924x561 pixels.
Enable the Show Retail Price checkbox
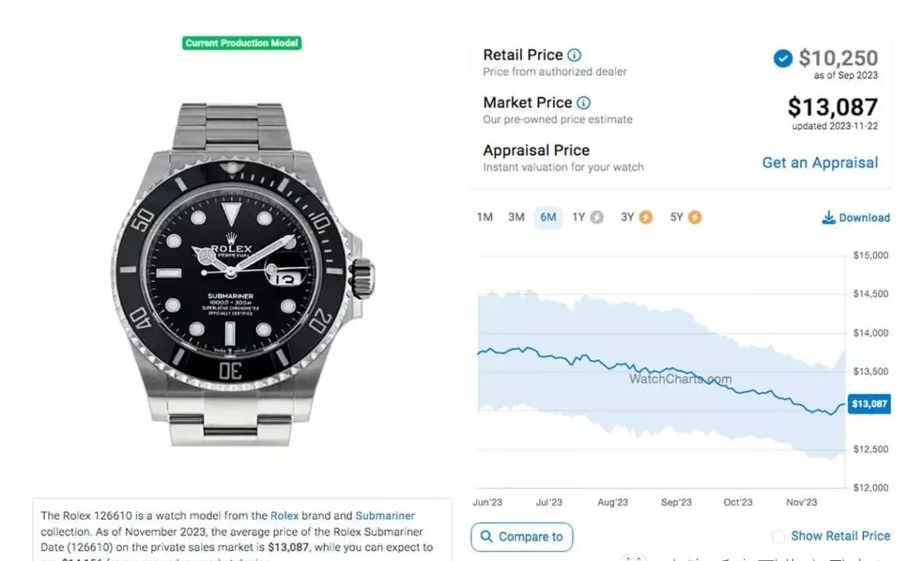tap(778, 536)
